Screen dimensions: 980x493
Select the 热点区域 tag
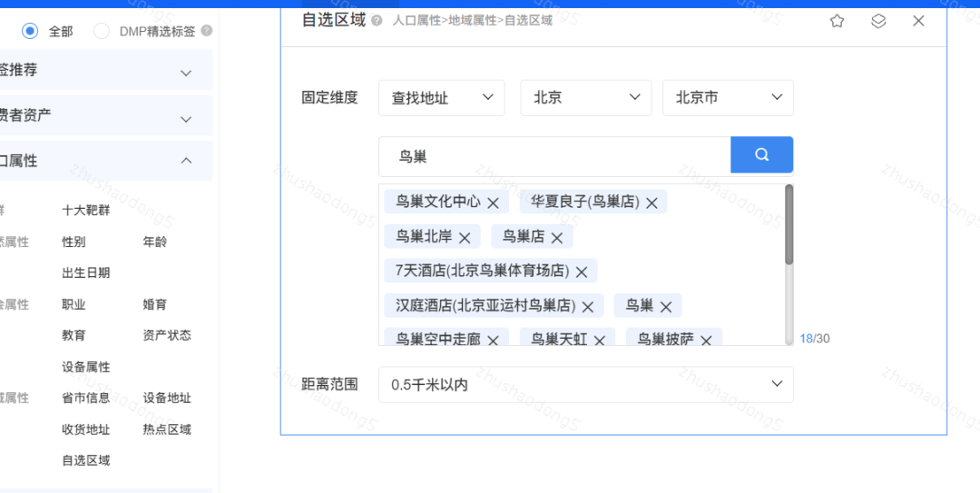click(x=167, y=429)
